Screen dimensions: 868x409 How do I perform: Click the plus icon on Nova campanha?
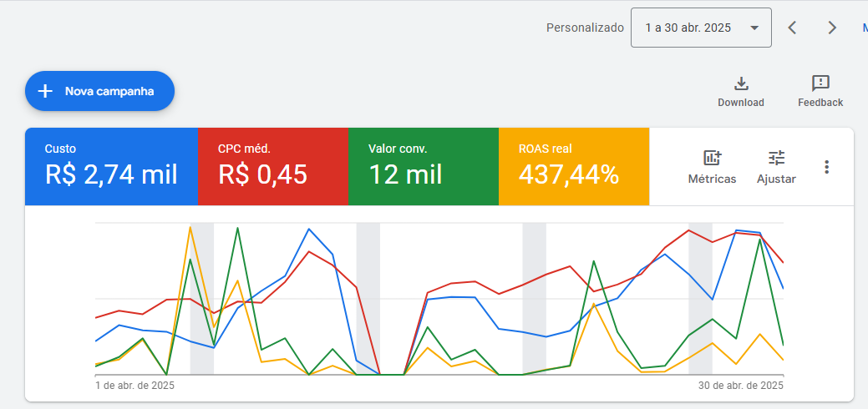coord(46,91)
